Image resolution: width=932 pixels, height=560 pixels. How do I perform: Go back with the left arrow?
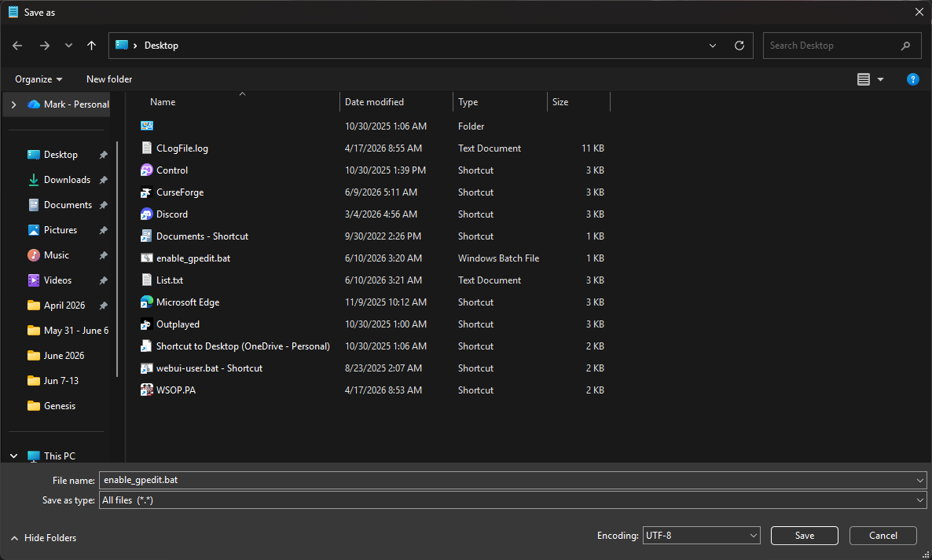pos(17,46)
